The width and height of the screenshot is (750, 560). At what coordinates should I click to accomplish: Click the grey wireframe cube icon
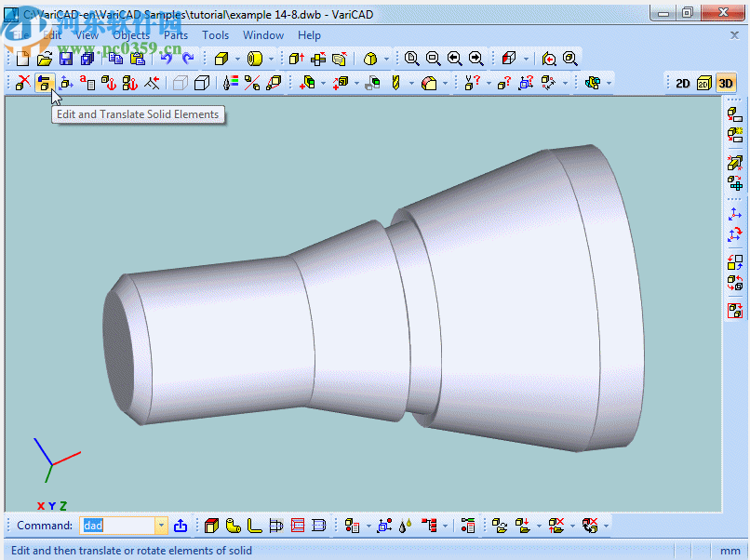tap(181, 83)
